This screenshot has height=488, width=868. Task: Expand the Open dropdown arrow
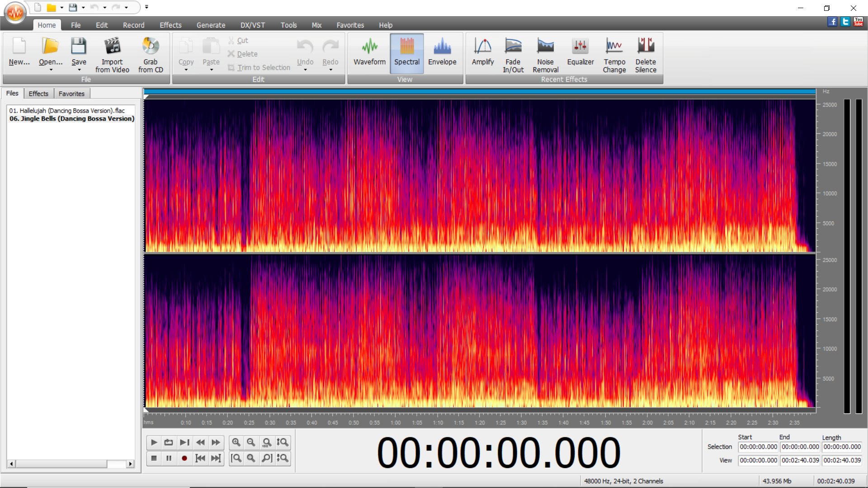pos(51,70)
